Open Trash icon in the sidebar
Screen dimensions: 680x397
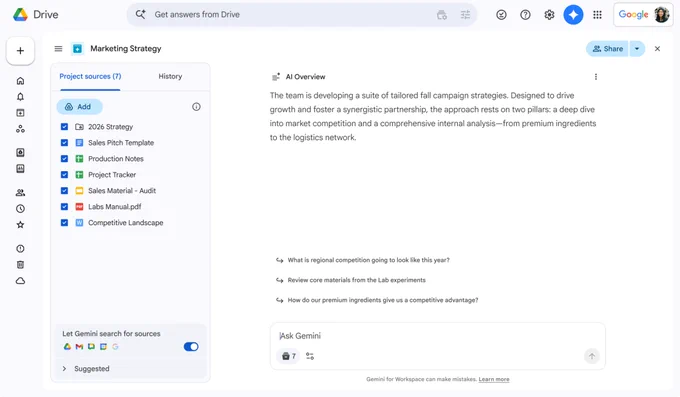click(x=20, y=265)
